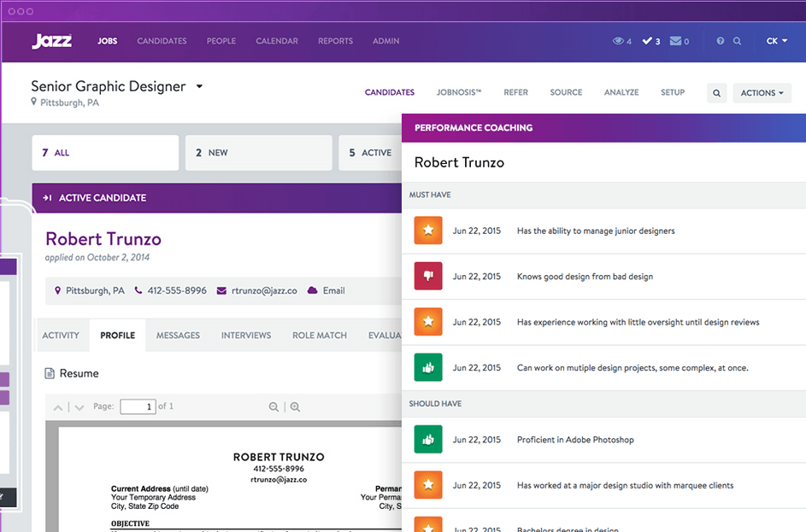Screen dimensions: 806x532
Task: Go to next resume page arrow
Action: tap(79, 407)
